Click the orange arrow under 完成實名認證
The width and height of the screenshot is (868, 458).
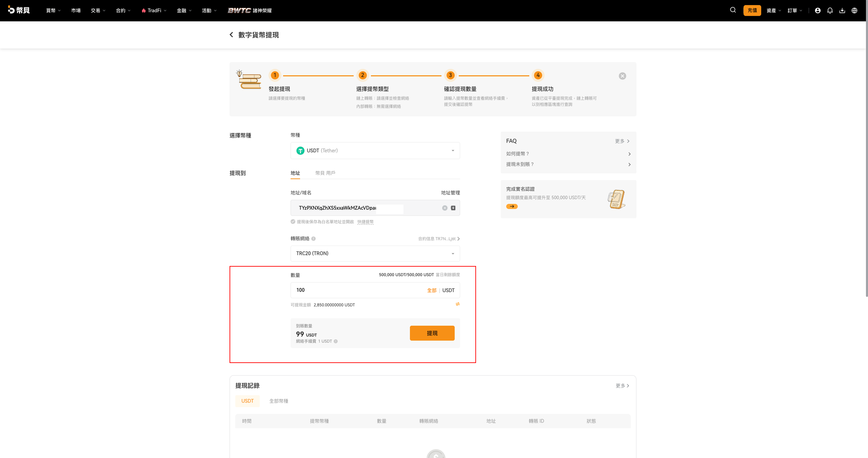coord(512,206)
